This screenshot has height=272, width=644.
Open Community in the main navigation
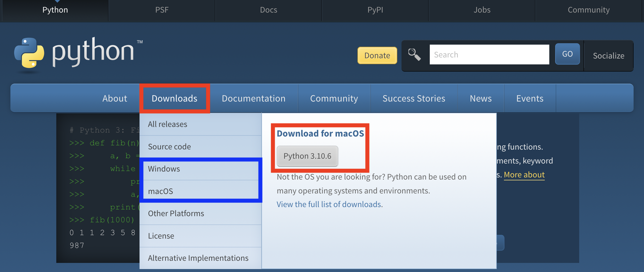tap(334, 98)
